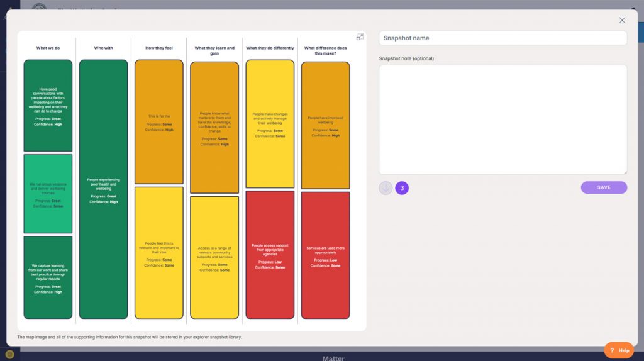Click the down arrow icon below note

tap(386, 188)
